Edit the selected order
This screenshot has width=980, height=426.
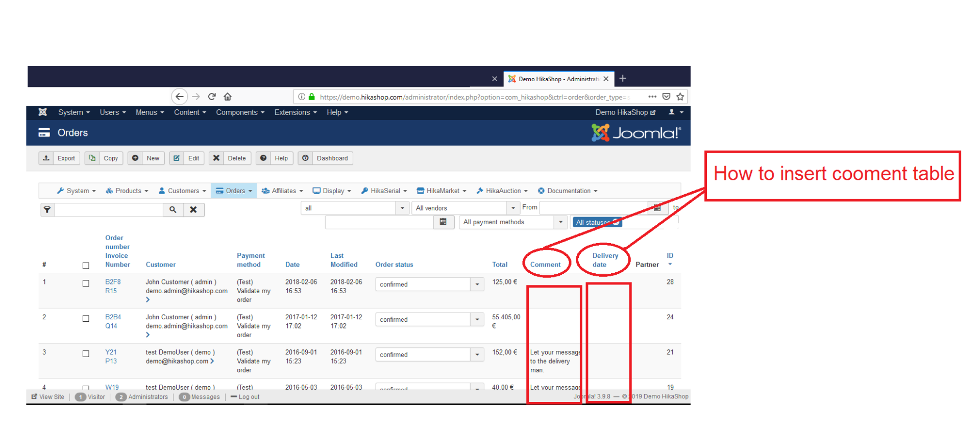[187, 158]
